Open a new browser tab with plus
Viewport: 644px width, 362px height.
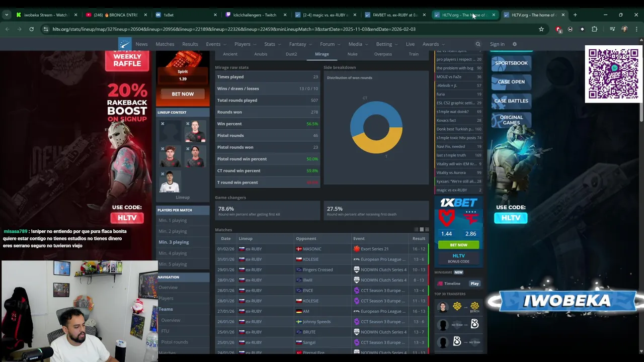[x=575, y=15]
